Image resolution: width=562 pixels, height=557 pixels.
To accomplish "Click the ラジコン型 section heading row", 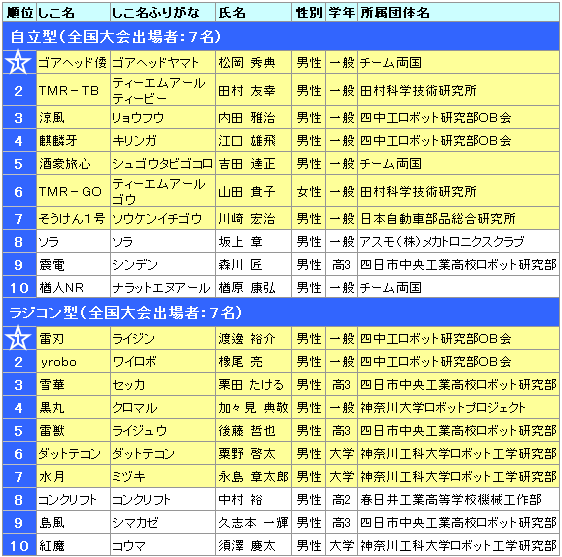I will [x=281, y=313].
